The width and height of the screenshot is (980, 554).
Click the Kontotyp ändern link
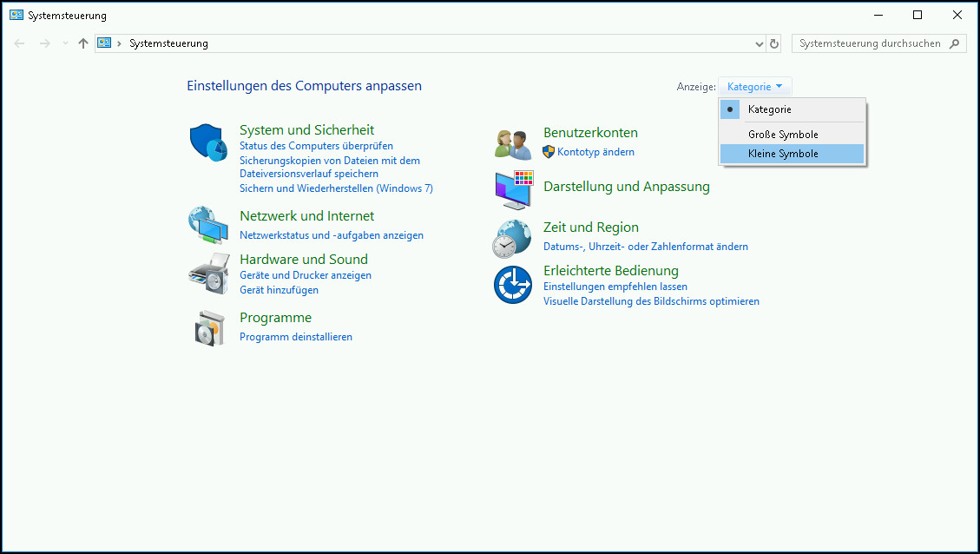595,152
